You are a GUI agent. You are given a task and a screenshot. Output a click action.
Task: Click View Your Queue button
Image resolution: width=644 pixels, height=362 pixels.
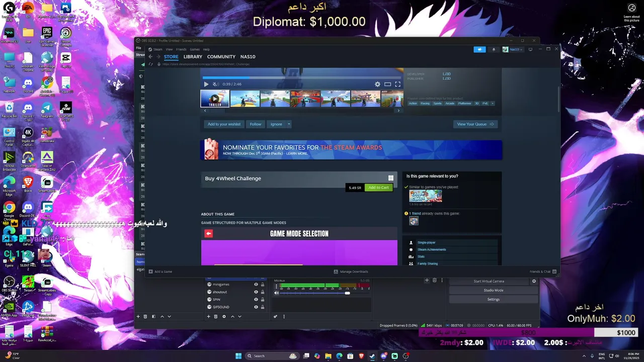click(x=475, y=124)
